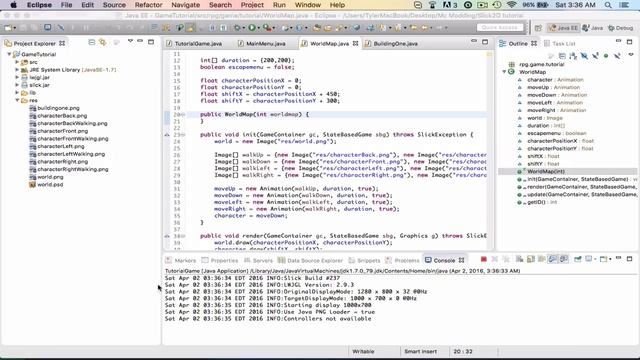Image resolution: width=640 pixels, height=360 pixels.
Task: Collapse all in Project Explorer toolbar
Action: 91,42
